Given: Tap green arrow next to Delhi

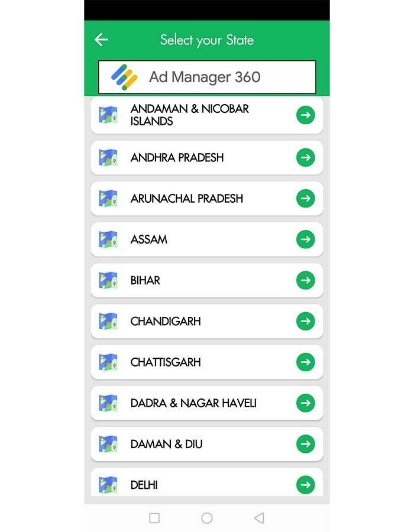Looking at the screenshot, I should click(305, 485).
